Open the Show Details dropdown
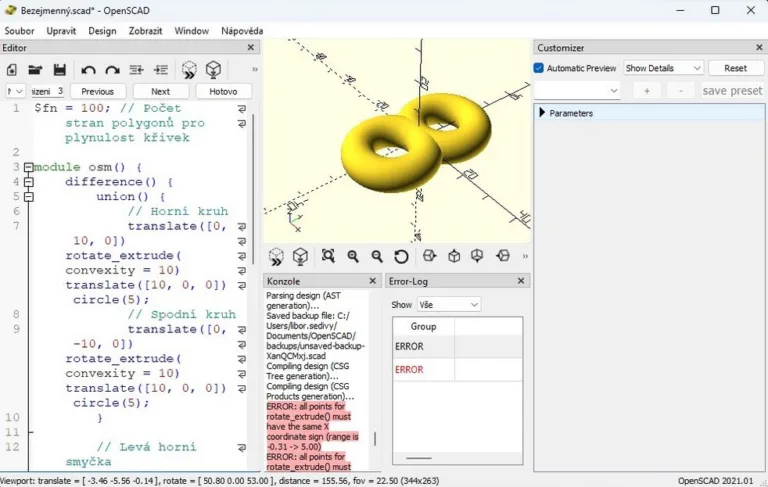This screenshot has height=487, width=768. click(x=663, y=68)
